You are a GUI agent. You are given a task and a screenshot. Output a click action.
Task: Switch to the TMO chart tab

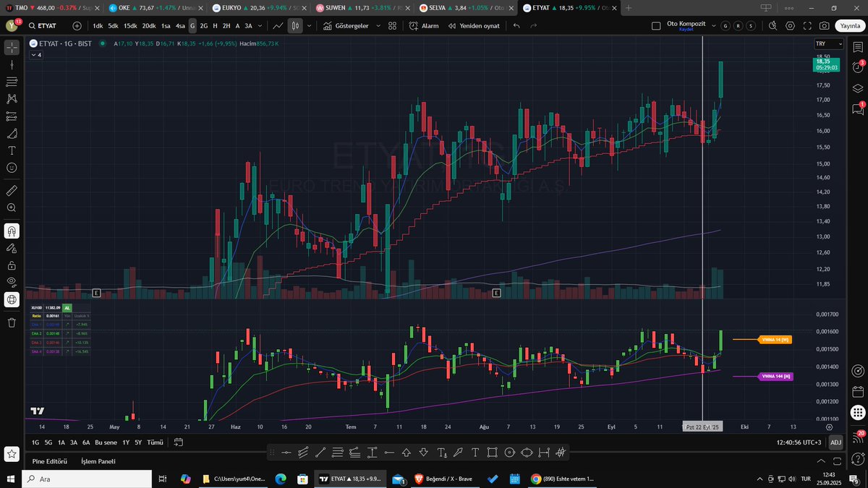(51, 8)
